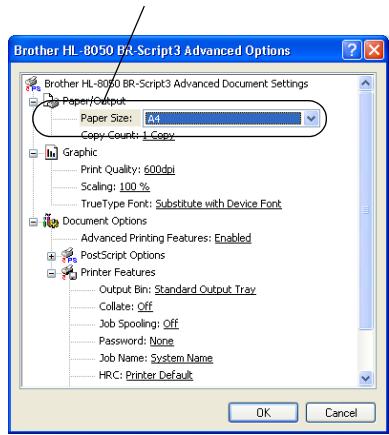Click the Document Options section icon

51,221
